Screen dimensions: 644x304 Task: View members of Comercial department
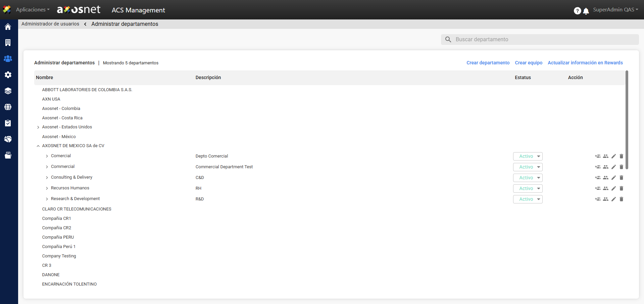coord(606,156)
